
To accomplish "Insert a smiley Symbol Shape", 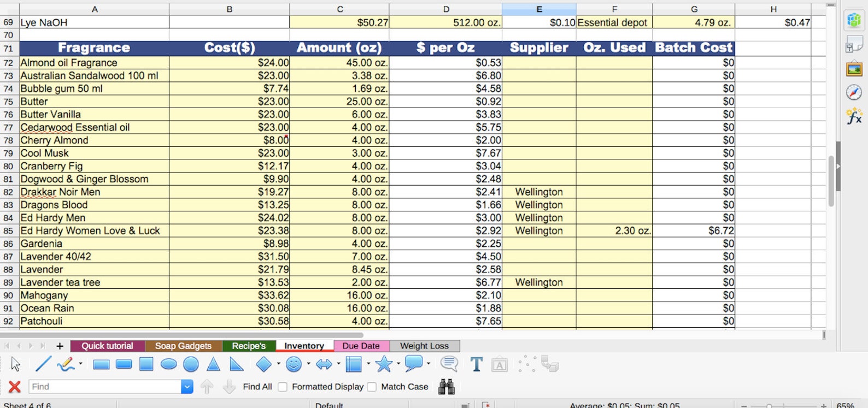I will 294,364.
